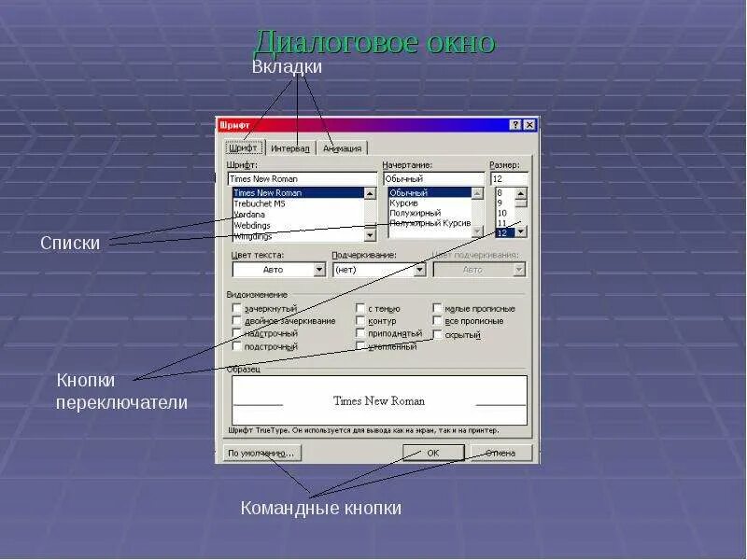Click the Шрифт font name input field
The image size is (747, 560).
[303, 178]
